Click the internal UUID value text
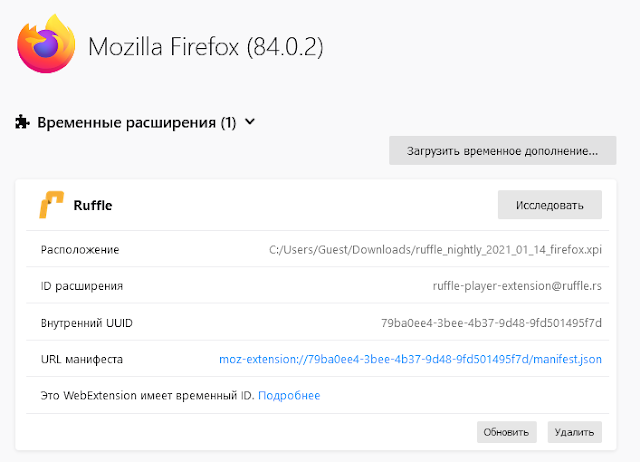This screenshot has width=640, height=462. tap(491, 322)
